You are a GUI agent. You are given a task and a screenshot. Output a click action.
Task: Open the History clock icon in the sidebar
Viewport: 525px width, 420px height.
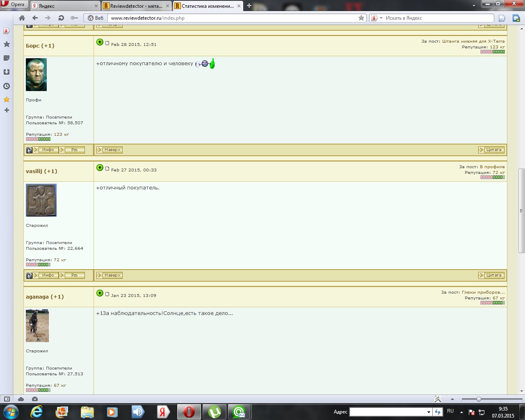(x=7, y=86)
